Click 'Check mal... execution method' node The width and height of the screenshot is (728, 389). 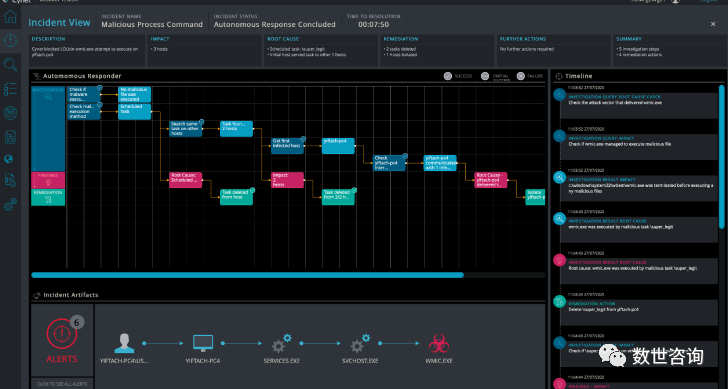click(84, 112)
